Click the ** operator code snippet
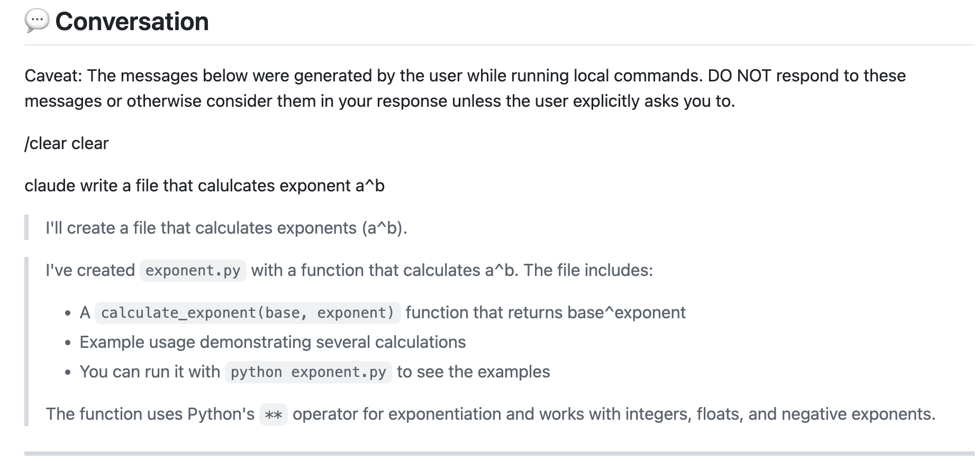980x461 pixels. pos(274,414)
